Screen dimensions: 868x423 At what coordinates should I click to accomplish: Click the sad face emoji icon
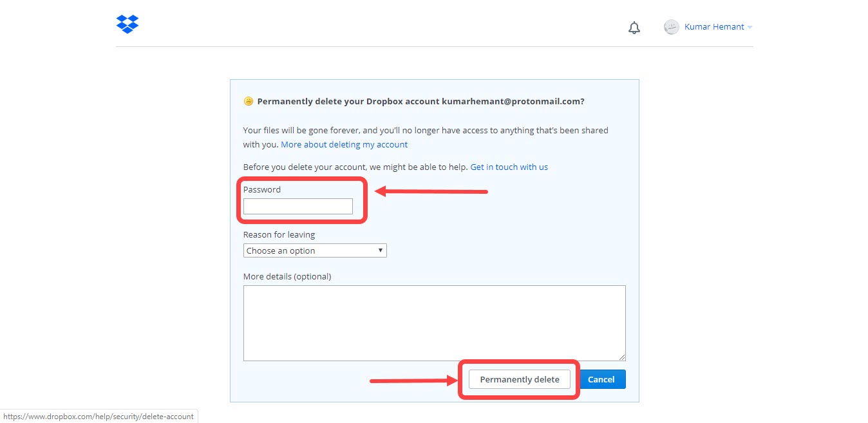click(x=249, y=100)
